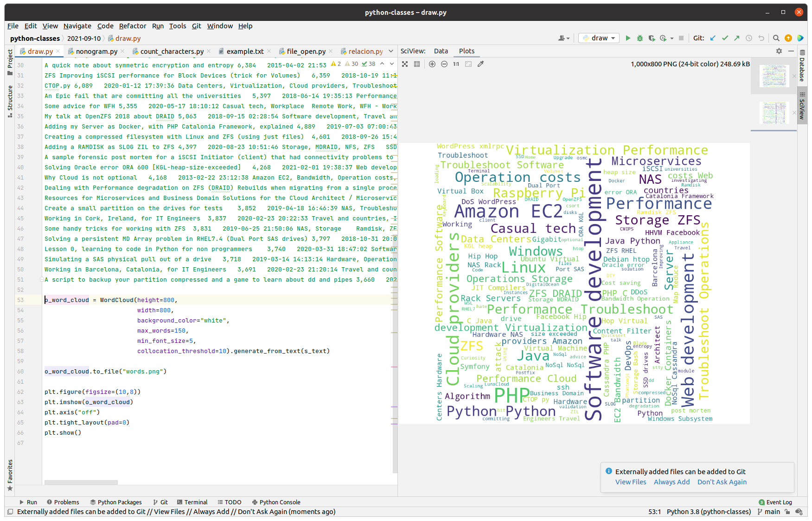Screen dimensions: 812x521
Task: Run the draw configuration
Action: click(628, 38)
